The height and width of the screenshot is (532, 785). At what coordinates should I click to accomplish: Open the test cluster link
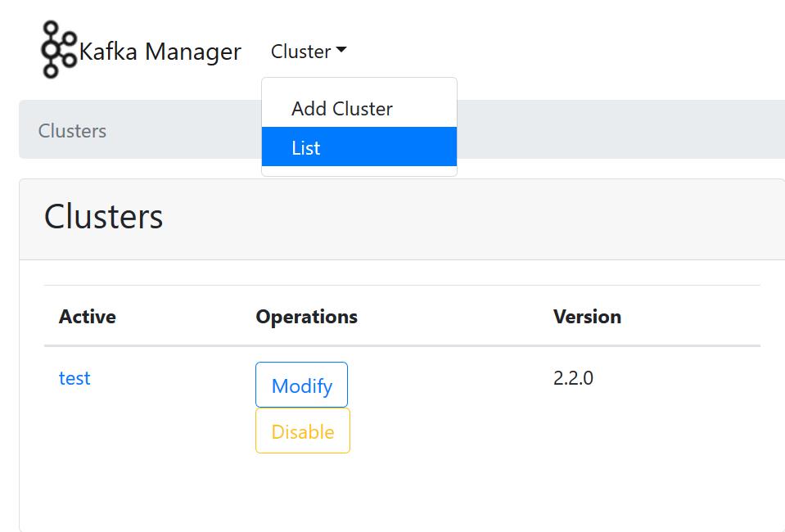tap(74, 378)
